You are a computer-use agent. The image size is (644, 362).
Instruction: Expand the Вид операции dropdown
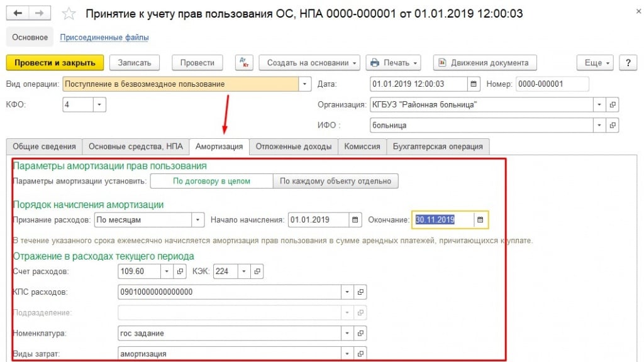(305, 84)
